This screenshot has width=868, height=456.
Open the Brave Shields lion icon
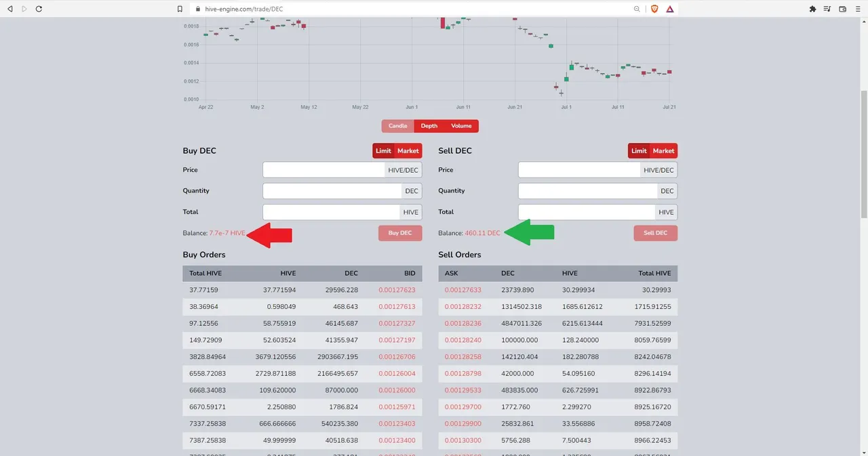(654, 9)
